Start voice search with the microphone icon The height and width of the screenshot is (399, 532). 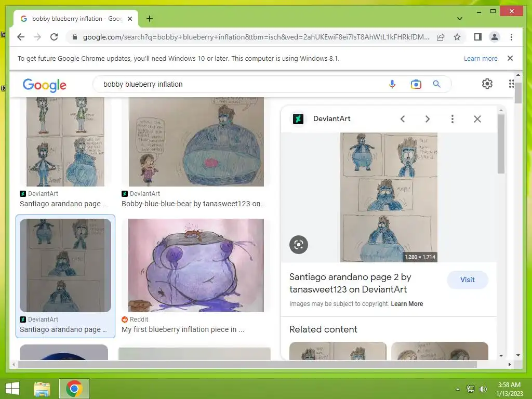(x=392, y=84)
